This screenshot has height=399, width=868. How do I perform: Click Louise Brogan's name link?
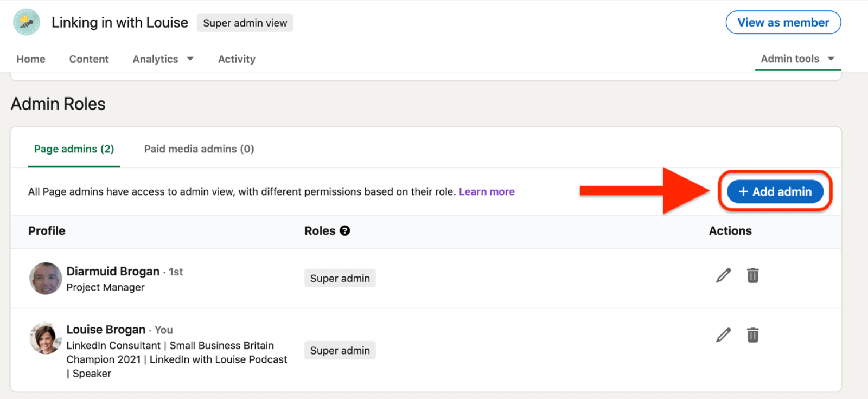point(106,330)
